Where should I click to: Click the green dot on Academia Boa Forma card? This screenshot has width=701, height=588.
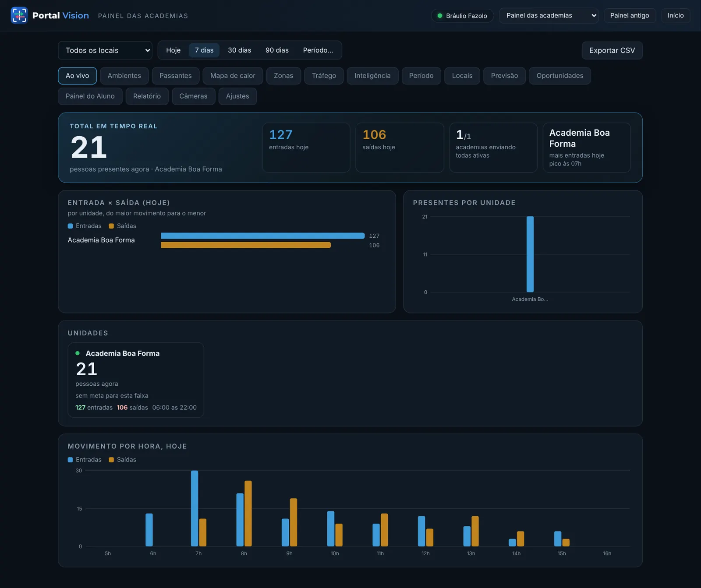pos(78,353)
